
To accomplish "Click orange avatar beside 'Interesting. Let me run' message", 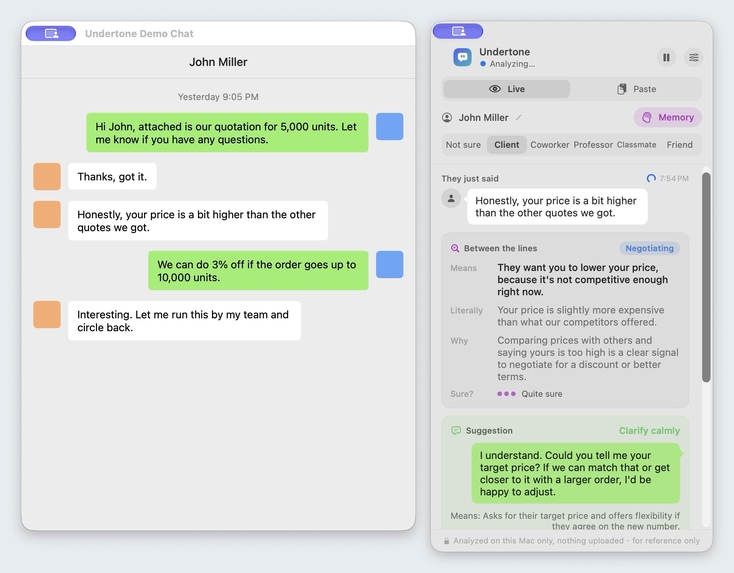I will click(x=47, y=315).
